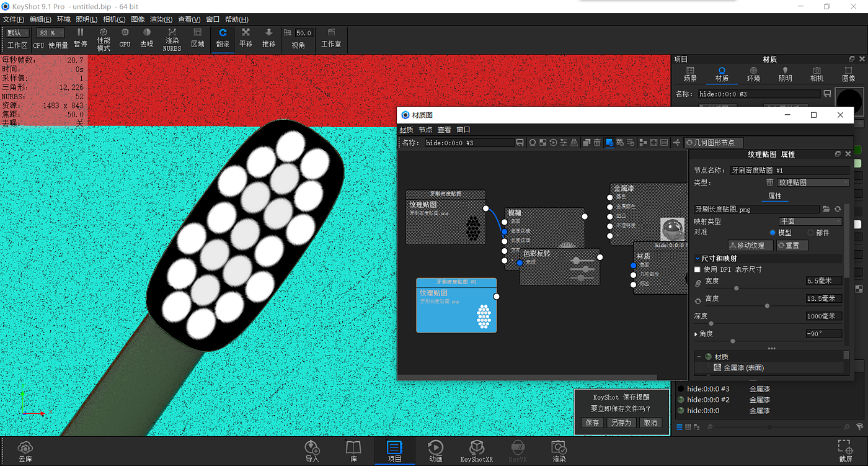Open the 渲染(R) menu
This screenshot has height=466, width=868.
162,19
